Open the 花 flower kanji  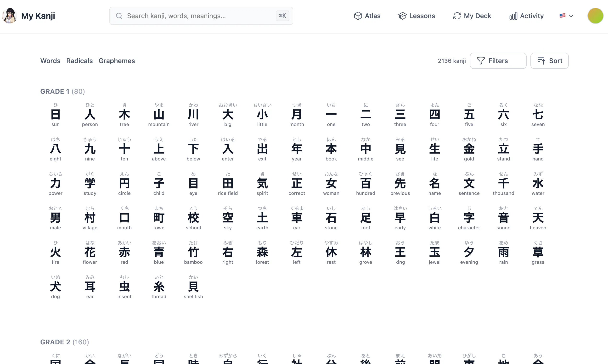coord(90,252)
